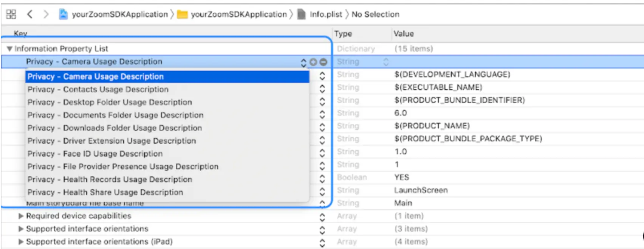
Task: Click the Value column header
Action: pos(404,34)
